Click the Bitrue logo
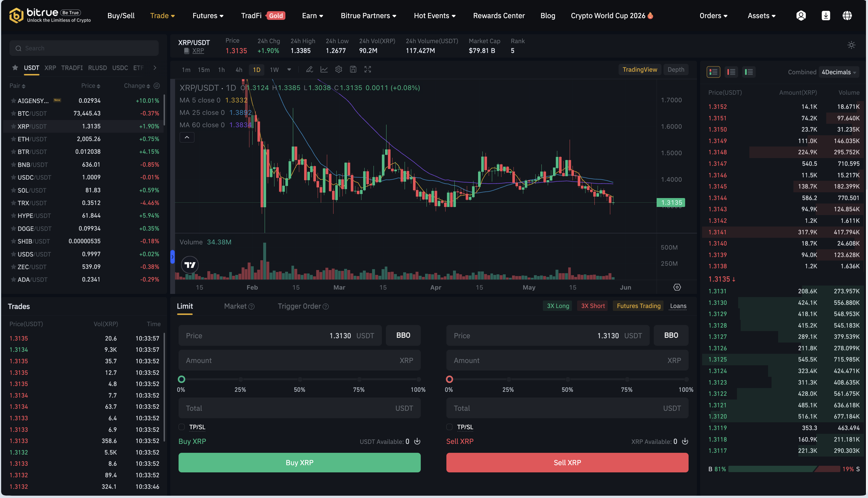 click(50, 15)
